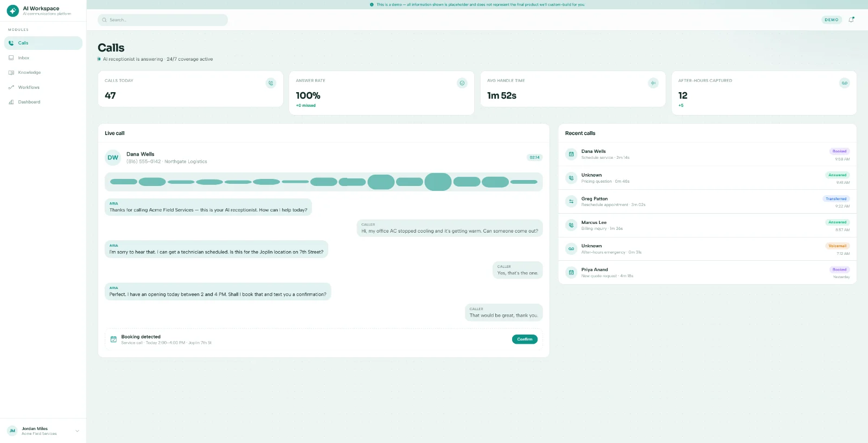Open Greg Patton recent call
Image resolution: width=868 pixels, height=443 pixels.
coord(707,202)
